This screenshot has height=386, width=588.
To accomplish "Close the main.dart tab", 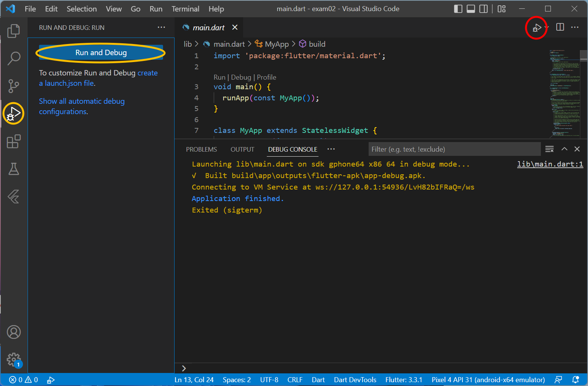I will point(235,27).
